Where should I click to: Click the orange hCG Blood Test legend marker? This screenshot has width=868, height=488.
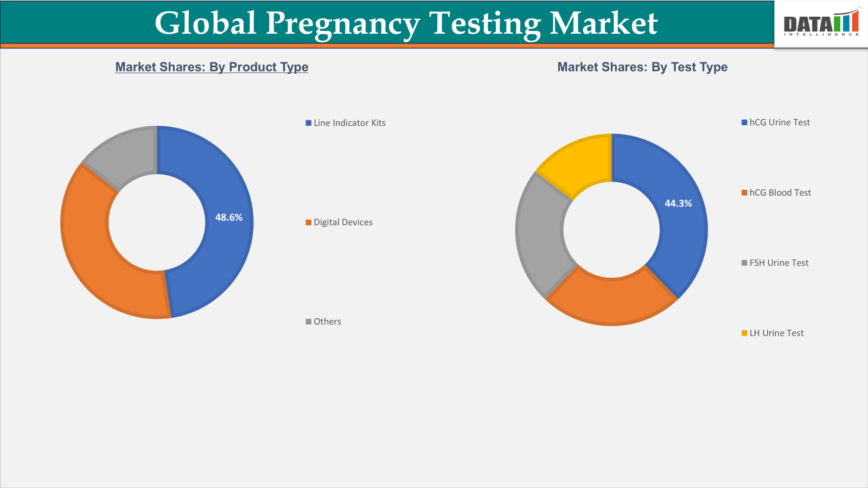(x=744, y=192)
